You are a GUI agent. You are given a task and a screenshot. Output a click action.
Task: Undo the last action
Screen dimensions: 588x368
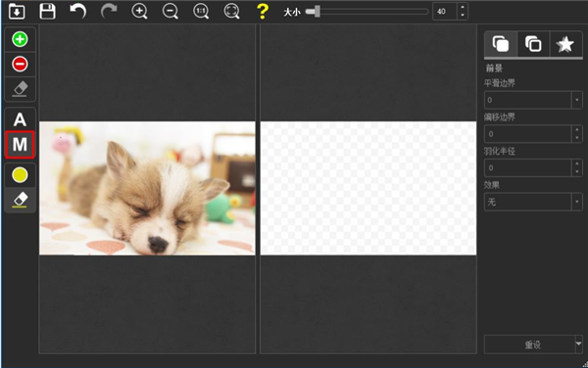78,11
